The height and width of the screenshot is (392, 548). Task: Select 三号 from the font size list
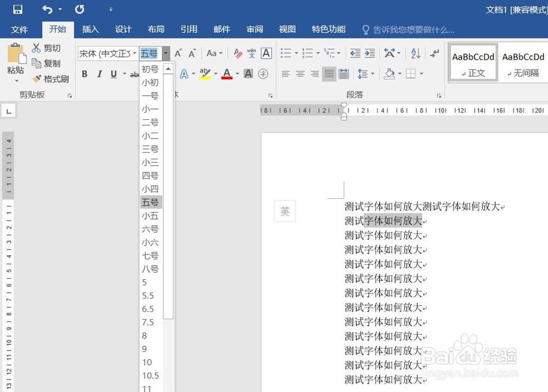[x=150, y=149]
